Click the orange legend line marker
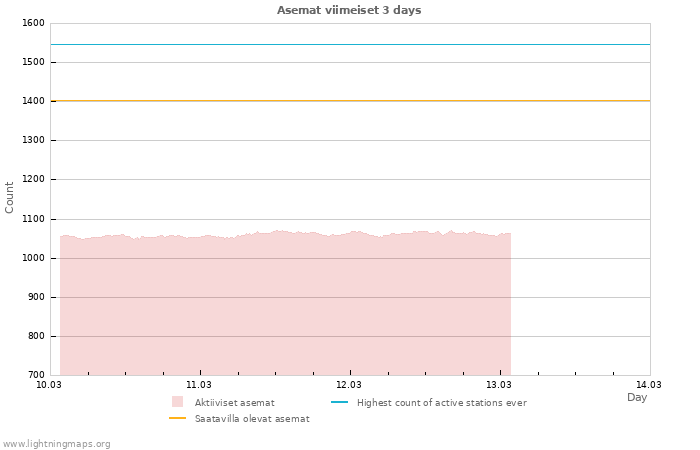The height and width of the screenshot is (450, 700). (178, 418)
